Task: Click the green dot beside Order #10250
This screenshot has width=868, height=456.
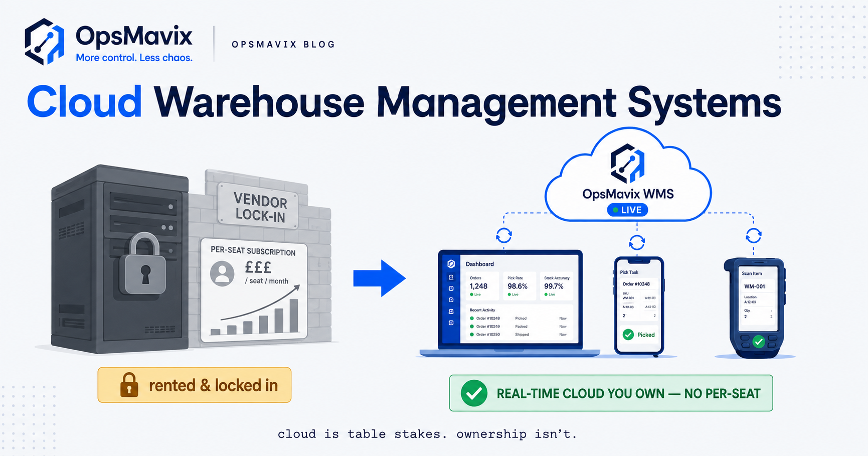Action: tap(472, 335)
